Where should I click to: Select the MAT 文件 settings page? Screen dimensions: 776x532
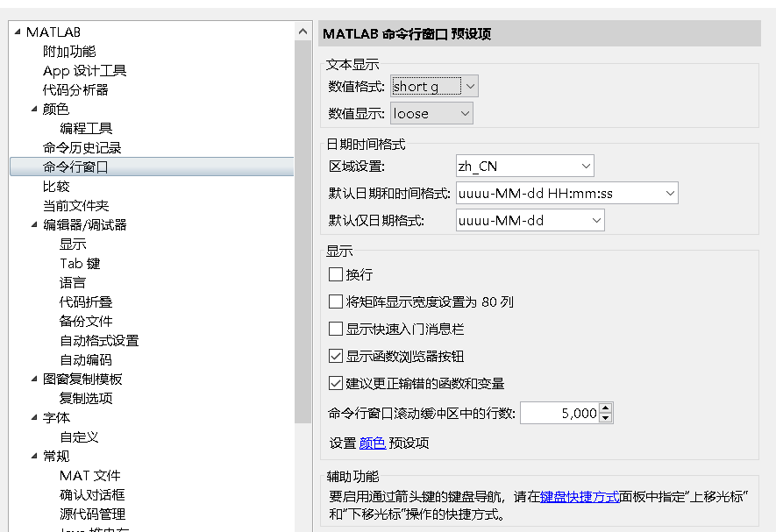89,474
